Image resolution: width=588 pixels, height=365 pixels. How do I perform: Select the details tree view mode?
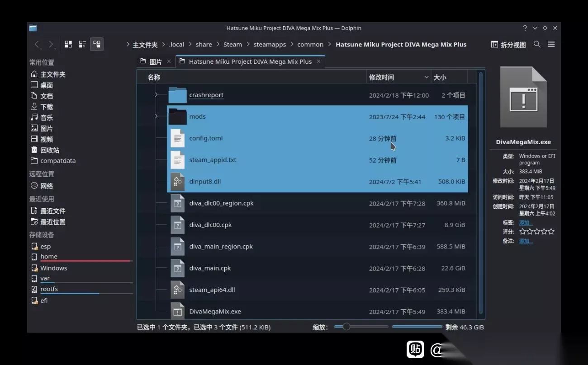(x=96, y=44)
